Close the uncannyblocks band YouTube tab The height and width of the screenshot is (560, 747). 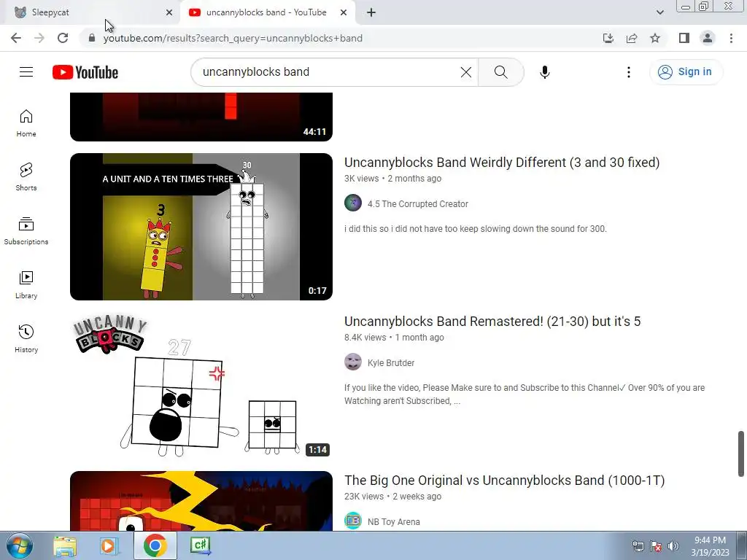coord(344,12)
